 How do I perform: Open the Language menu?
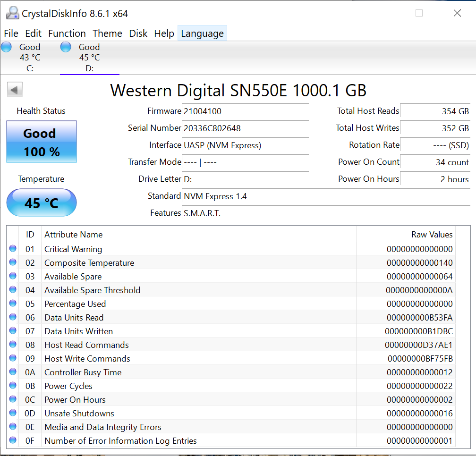click(202, 34)
